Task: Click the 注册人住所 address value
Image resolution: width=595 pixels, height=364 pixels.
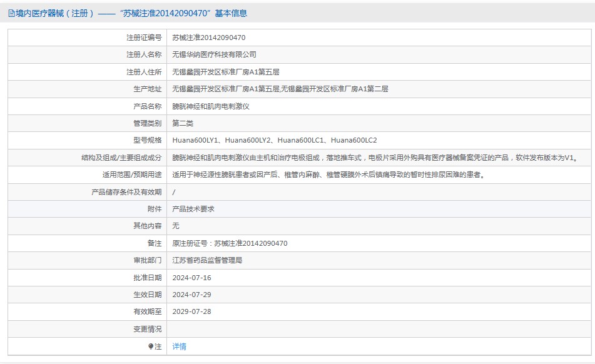Action: (226, 72)
